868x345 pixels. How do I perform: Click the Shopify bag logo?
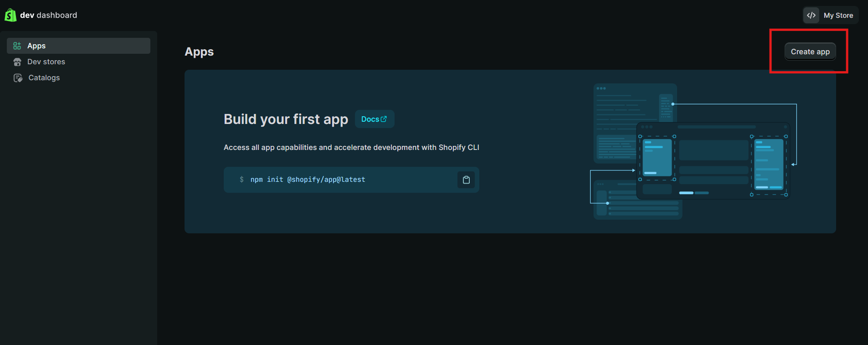click(x=10, y=15)
